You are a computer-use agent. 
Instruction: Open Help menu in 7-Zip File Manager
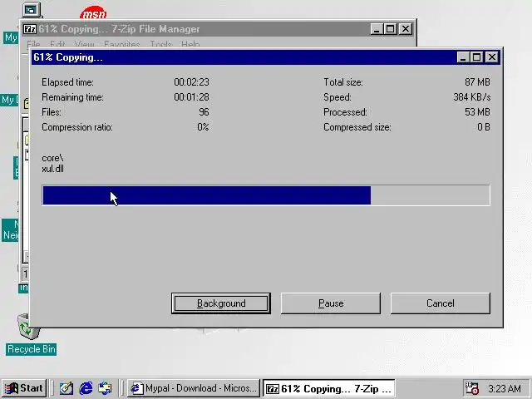(x=190, y=44)
